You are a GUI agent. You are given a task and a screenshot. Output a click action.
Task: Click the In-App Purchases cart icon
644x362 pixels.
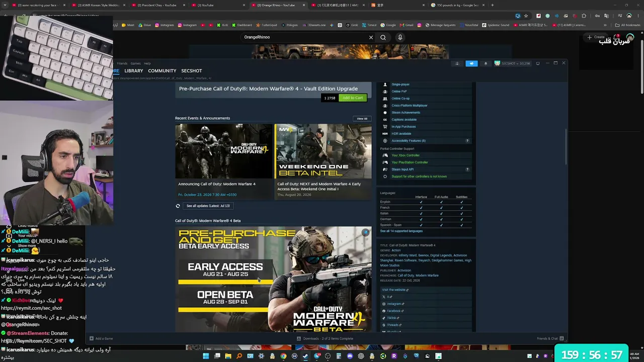point(385,127)
